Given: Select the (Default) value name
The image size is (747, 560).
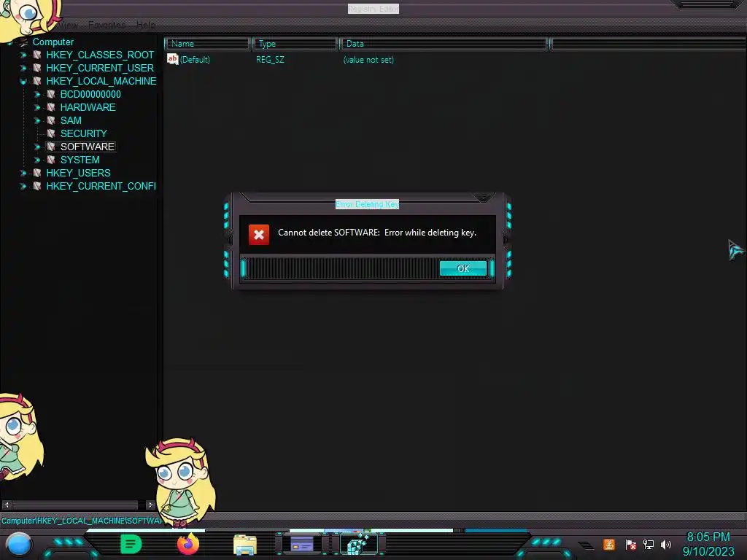Looking at the screenshot, I should coord(195,60).
